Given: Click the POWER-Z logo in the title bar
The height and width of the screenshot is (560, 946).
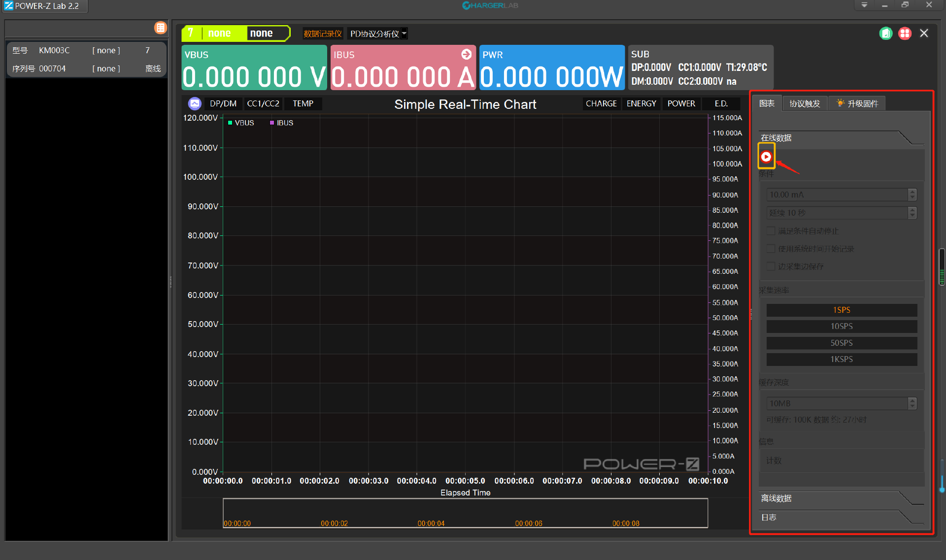Looking at the screenshot, I should coord(9,6).
